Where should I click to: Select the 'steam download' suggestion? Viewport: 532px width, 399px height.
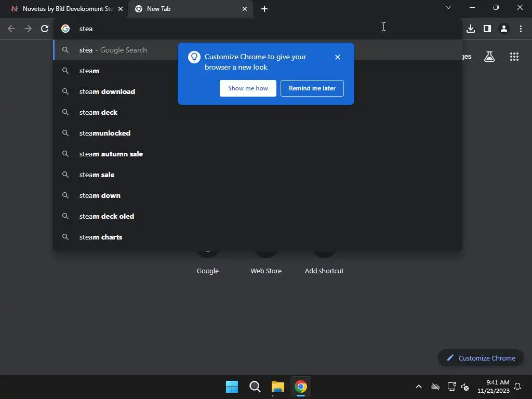click(258, 91)
